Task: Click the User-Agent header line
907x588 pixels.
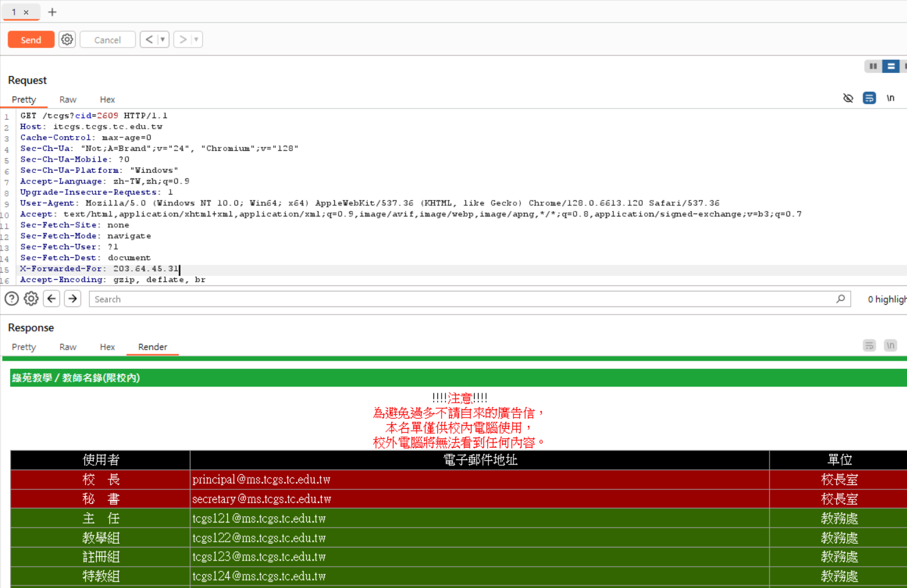Action: click(x=370, y=203)
